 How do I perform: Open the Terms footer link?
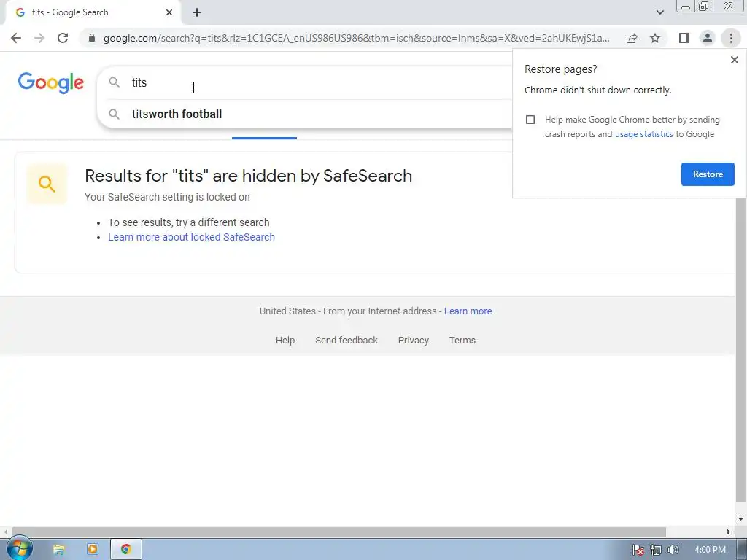click(462, 341)
